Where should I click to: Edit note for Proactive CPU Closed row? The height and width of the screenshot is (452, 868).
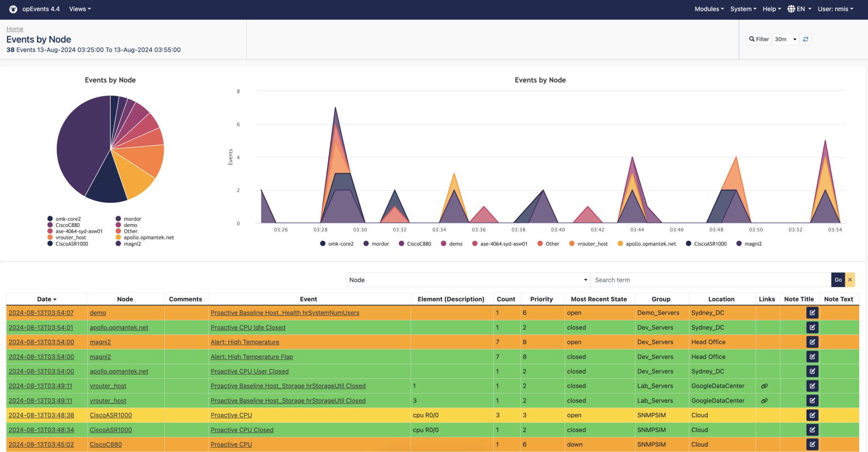812,430
